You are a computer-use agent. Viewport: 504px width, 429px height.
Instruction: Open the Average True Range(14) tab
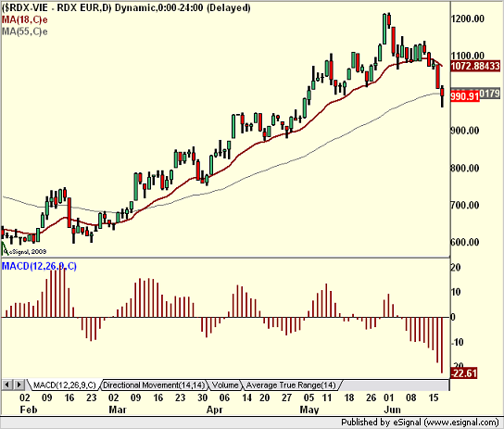[291, 385]
